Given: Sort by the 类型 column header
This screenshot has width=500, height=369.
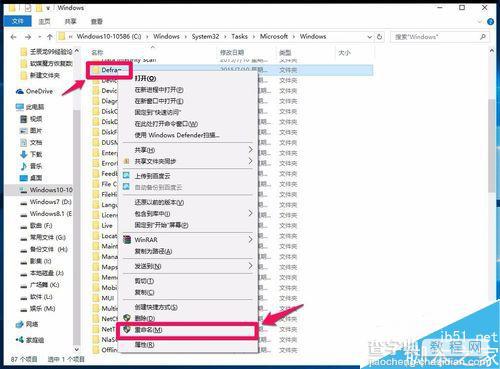Looking at the screenshot, I should tap(285, 52).
